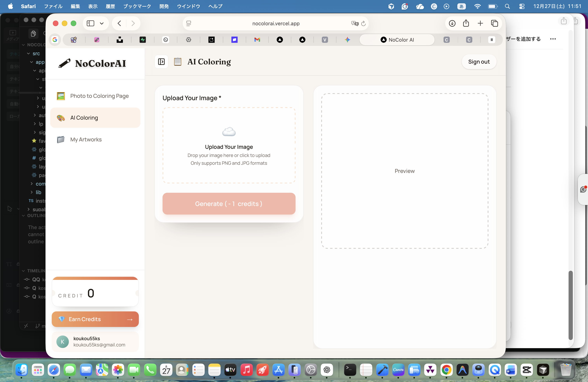Open the sidebar dropdown chevron in Safari
The width and height of the screenshot is (588, 382).
click(x=101, y=24)
